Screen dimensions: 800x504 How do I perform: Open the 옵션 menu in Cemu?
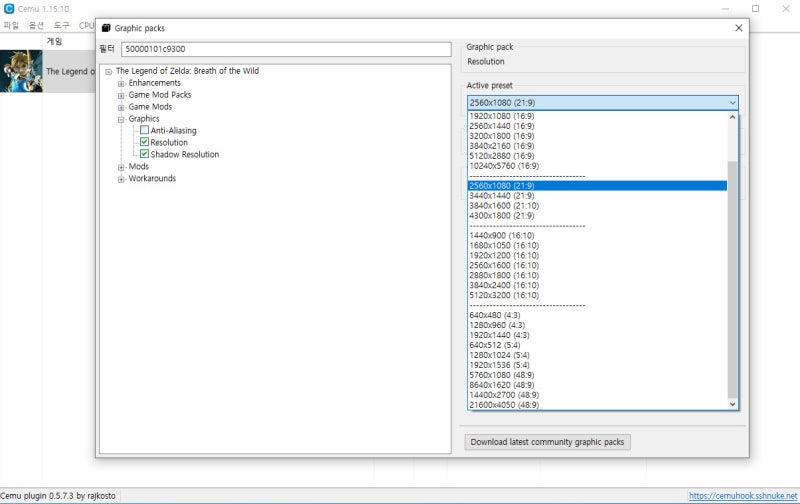tap(36, 25)
